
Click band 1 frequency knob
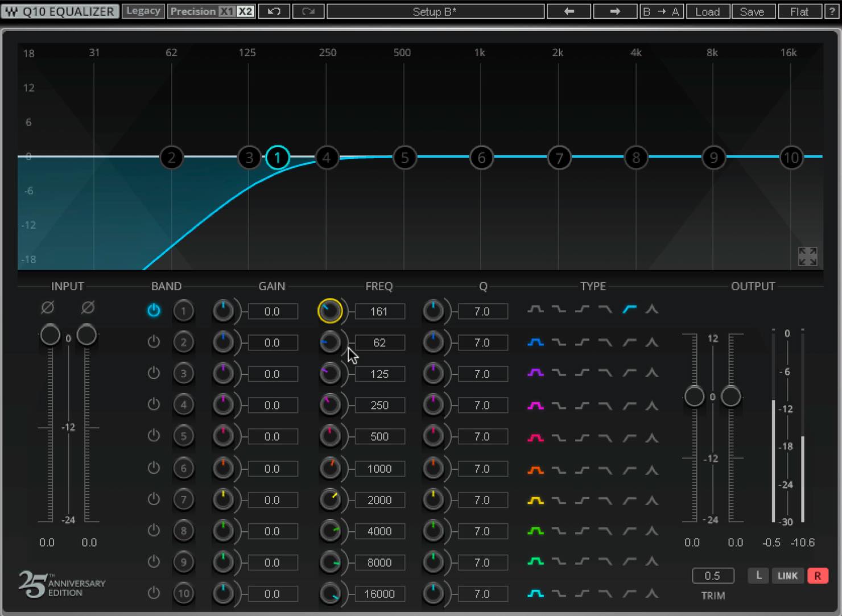330,311
